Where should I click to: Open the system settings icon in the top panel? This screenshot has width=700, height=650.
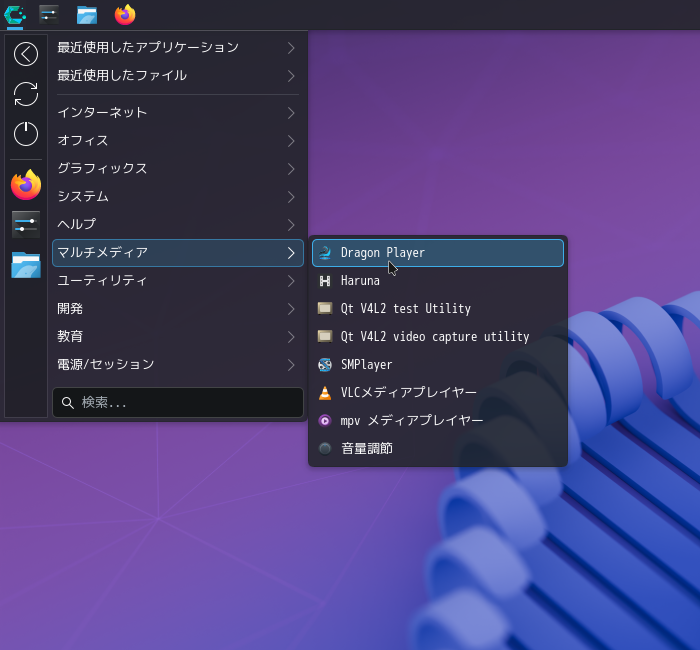[x=49, y=15]
